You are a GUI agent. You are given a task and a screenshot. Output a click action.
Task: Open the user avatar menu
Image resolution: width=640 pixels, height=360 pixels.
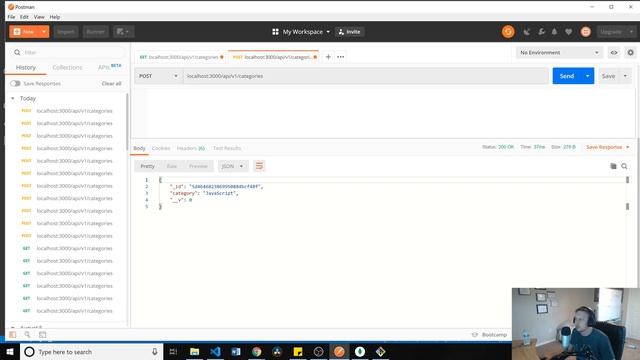(586, 32)
